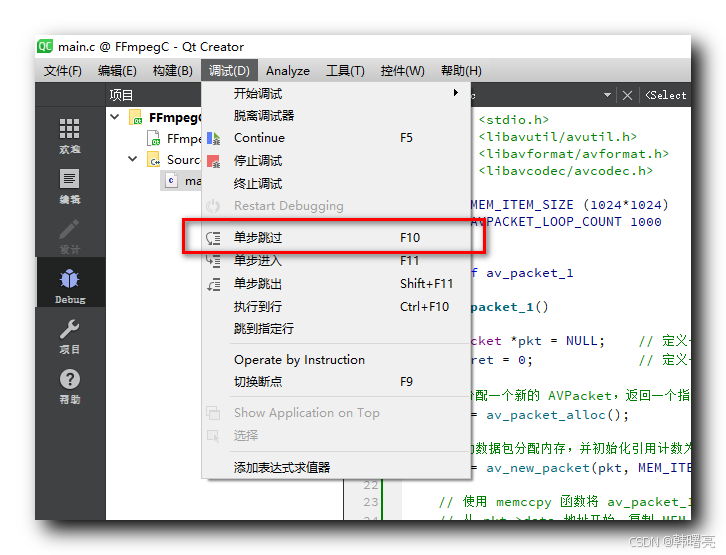Click the Restart Debugging power icon

(213, 206)
